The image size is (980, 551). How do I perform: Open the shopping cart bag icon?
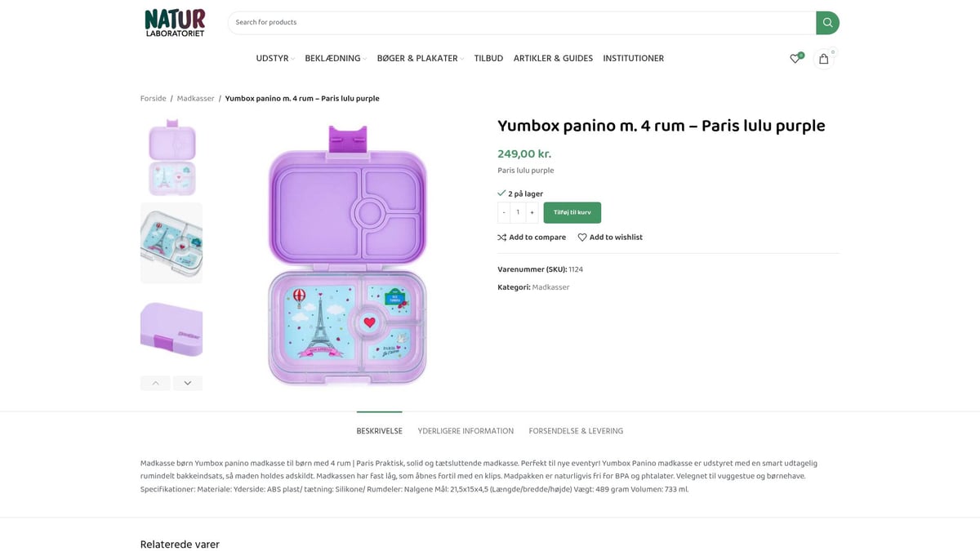click(x=824, y=59)
